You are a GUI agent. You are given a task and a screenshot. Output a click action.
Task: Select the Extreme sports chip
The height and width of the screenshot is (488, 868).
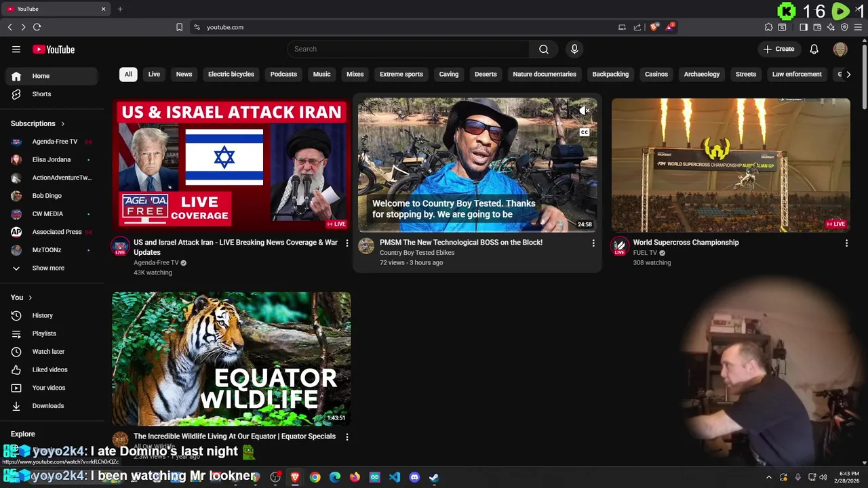point(401,74)
